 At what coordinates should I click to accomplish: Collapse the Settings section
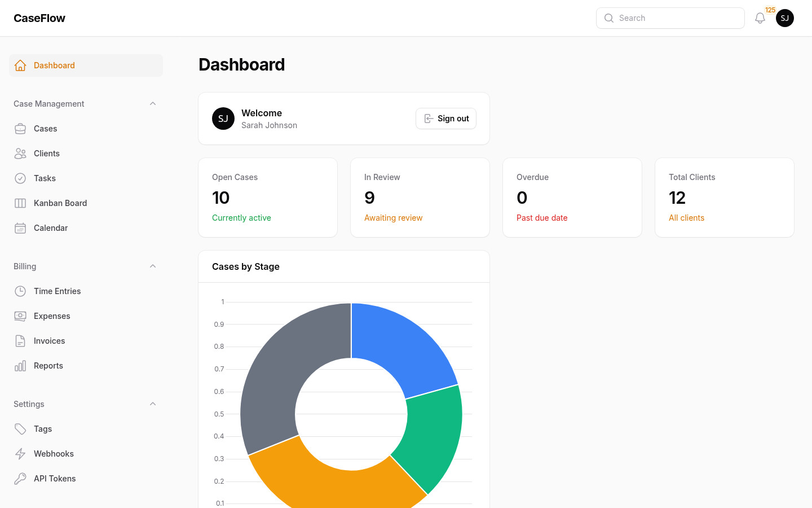[152, 404]
